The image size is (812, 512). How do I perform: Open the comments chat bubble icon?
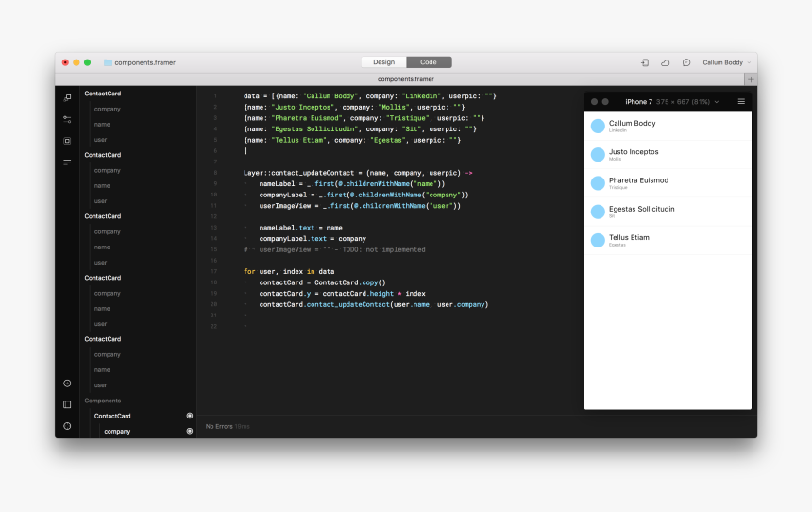[x=686, y=62]
